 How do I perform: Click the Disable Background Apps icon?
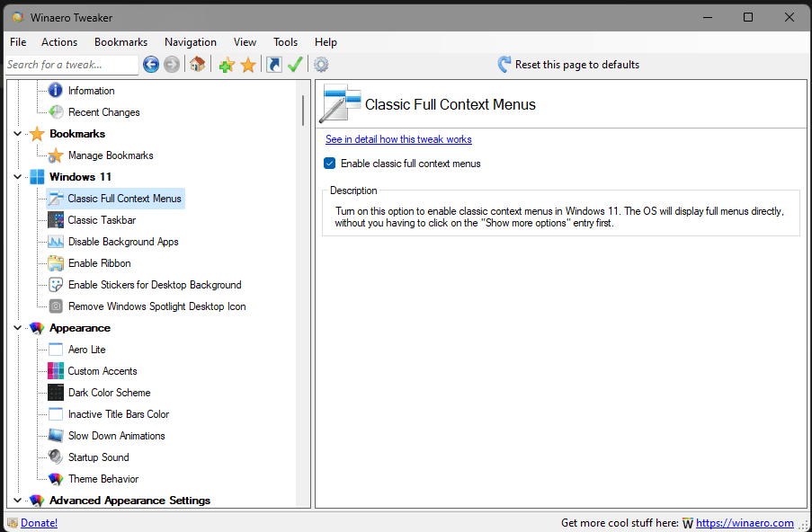tap(56, 242)
